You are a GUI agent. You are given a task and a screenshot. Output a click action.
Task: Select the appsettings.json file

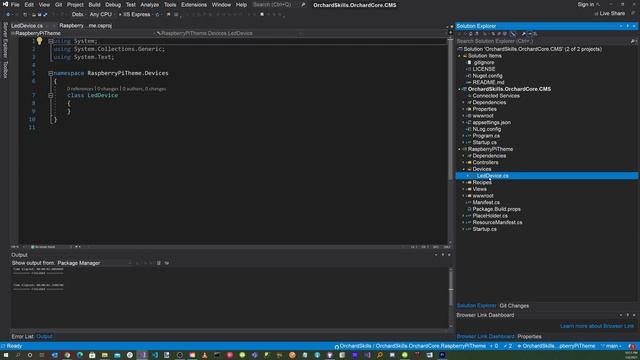[x=491, y=122]
